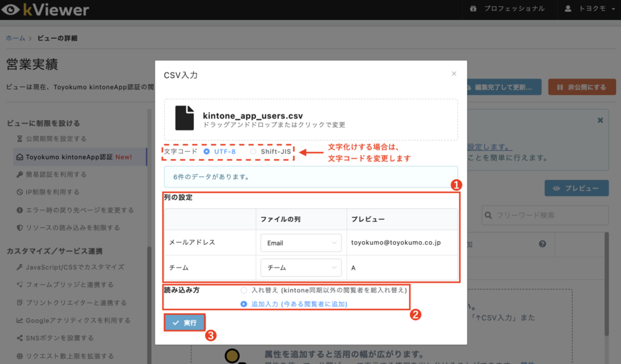The image size is (621, 364).
Task: Click share icon beside SNSボタンを設置する
Action: [19, 338]
